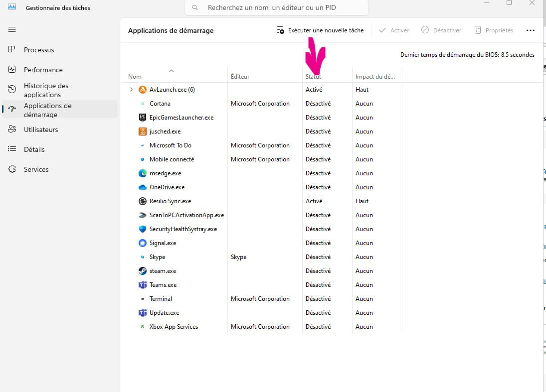Image resolution: width=546 pixels, height=392 pixels.
Task: Click Exécuter une nouvelle tâche button
Action: [320, 30]
